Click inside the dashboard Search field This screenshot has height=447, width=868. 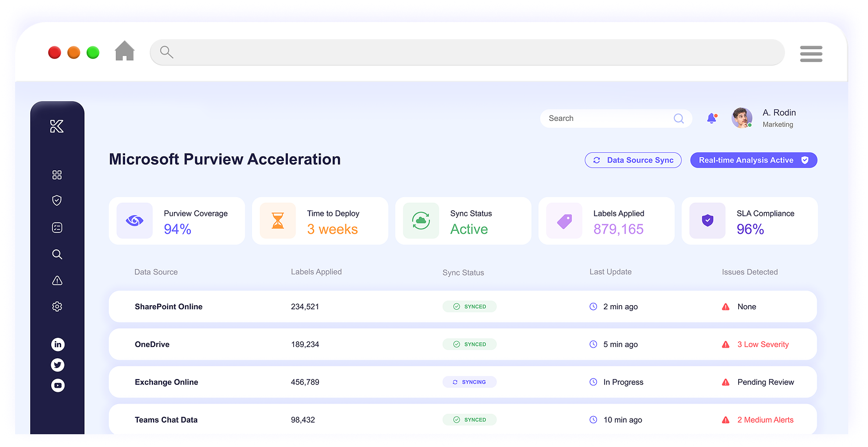(x=608, y=119)
